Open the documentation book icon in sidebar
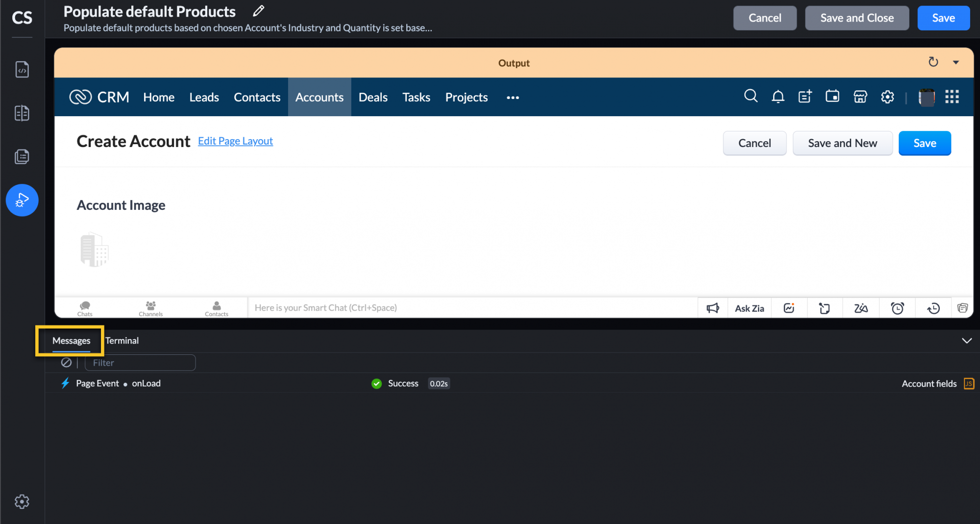The height and width of the screenshot is (524, 980). [22, 113]
